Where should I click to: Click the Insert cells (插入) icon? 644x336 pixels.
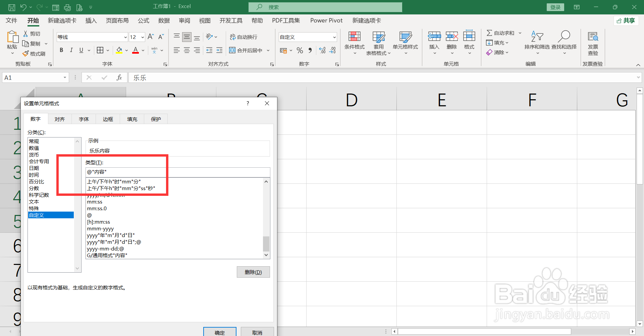[x=434, y=36]
